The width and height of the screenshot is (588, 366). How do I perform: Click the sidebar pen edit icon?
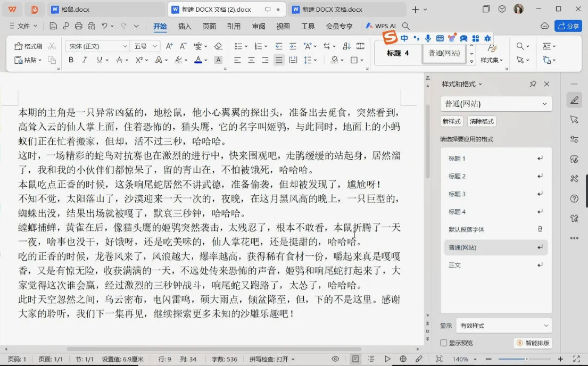(574, 100)
